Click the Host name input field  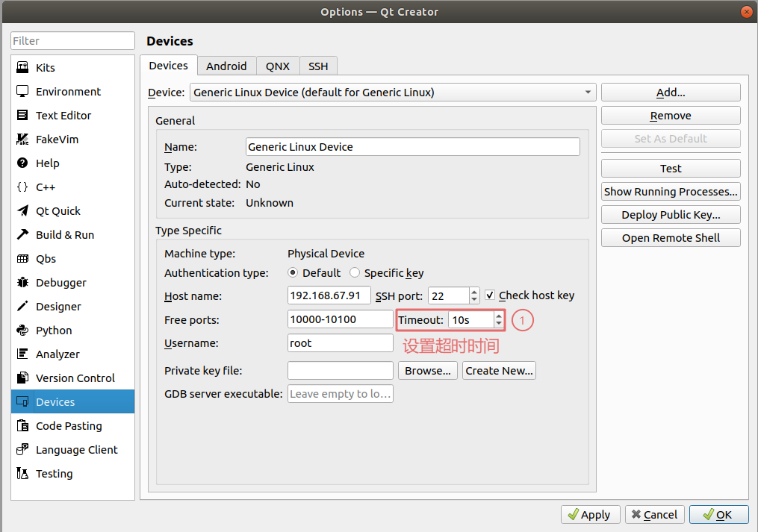pyautogui.click(x=329, y=295)
